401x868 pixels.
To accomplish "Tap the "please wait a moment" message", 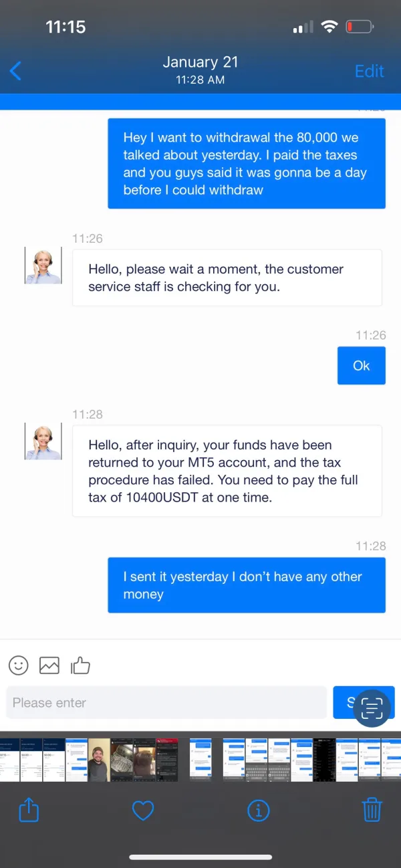I will (x=227, y=278).
